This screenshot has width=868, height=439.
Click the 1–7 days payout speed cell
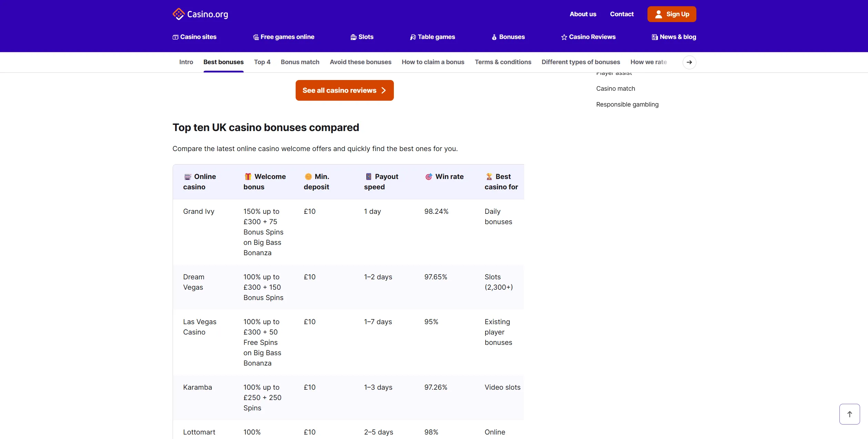[x=378, y=322]
